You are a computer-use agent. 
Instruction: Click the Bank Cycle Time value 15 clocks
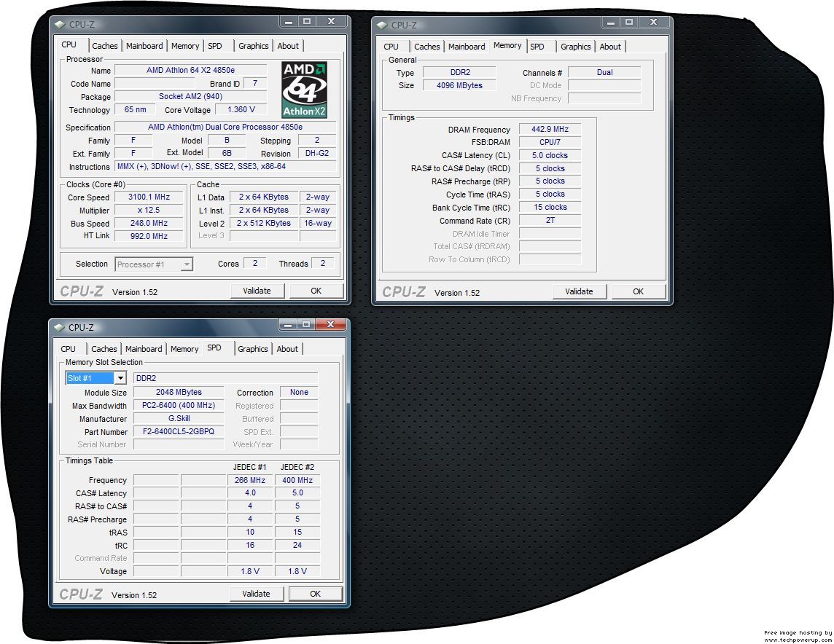coord(550,207)
